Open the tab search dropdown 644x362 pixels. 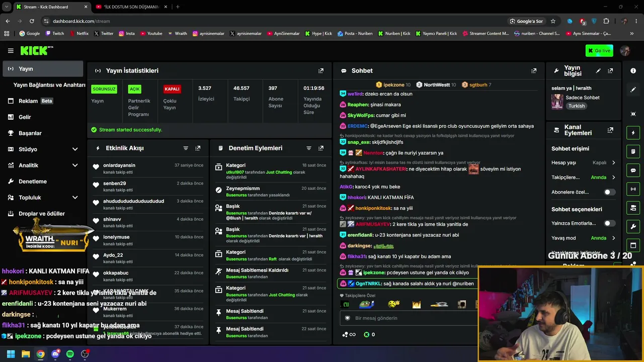tap(7, 7)
